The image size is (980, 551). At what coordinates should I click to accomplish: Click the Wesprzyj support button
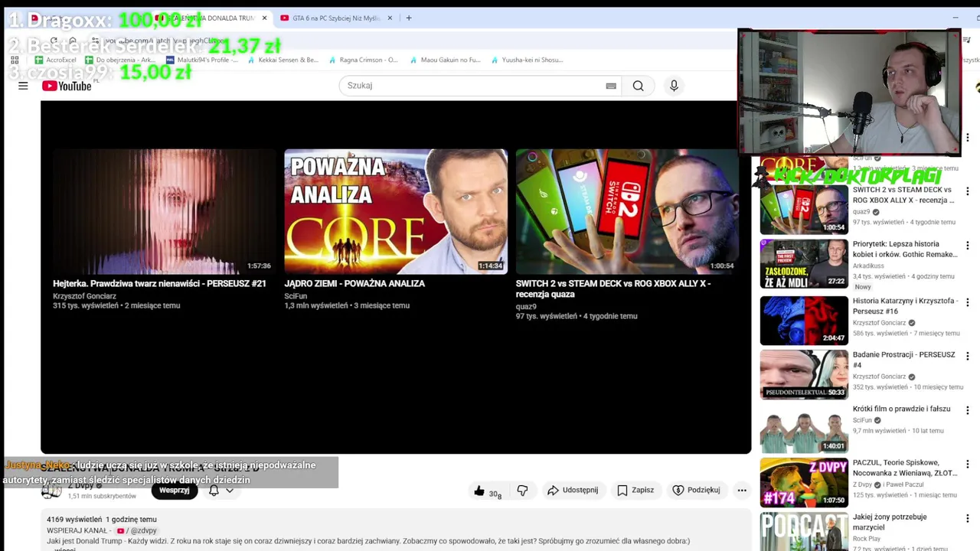coord(174,491)
